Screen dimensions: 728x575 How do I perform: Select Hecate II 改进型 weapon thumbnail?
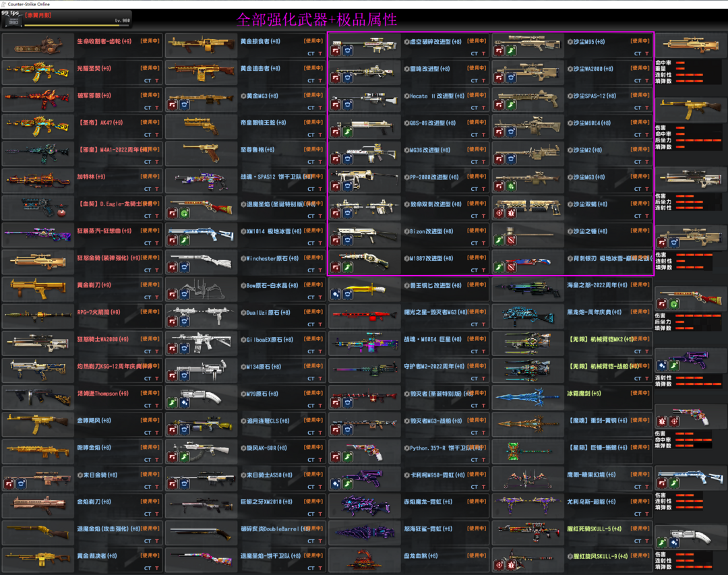(365, 99)
